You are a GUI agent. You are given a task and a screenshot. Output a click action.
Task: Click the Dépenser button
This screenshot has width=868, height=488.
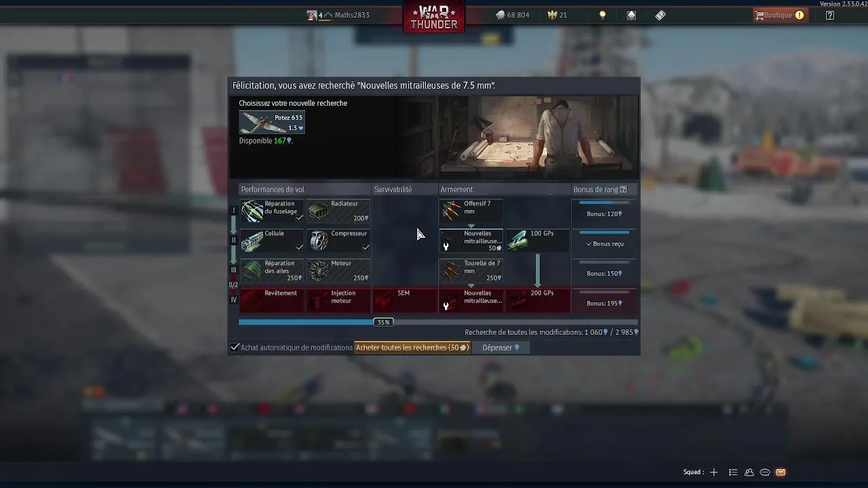500,348
